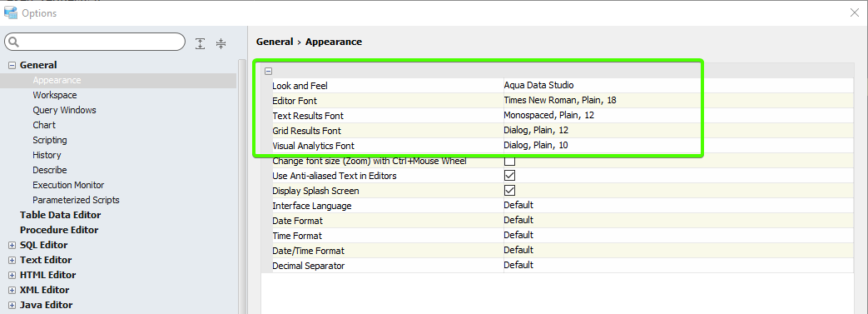Click the Options window app icon
This screenshot has height=314, width=868.
pos(11,12)
